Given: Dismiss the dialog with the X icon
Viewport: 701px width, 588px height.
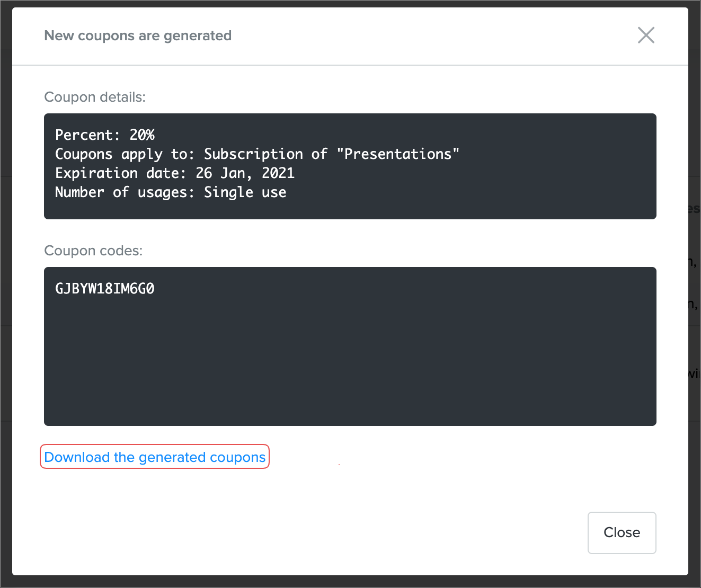Looking at the screenshot, I should (x=646, y=35).
